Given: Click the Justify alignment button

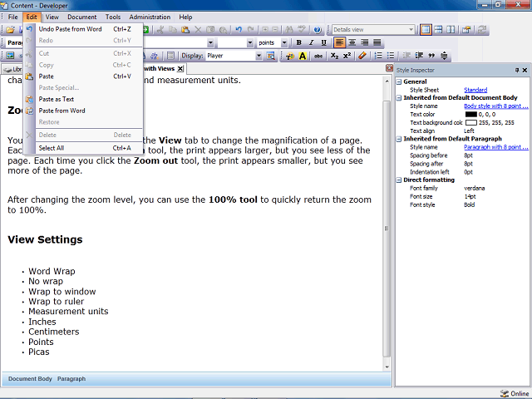Looking at the screenshot, I should click(377, 42).
